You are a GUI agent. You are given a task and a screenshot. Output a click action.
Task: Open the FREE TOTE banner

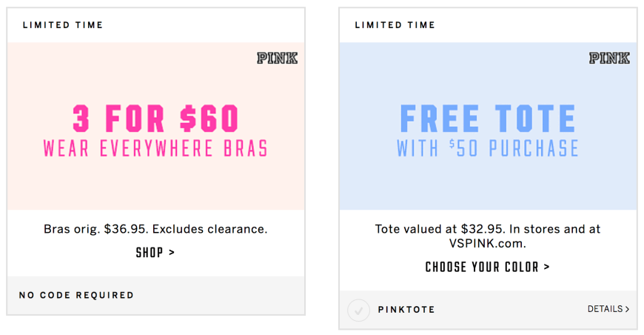click(x=488, y=119)
